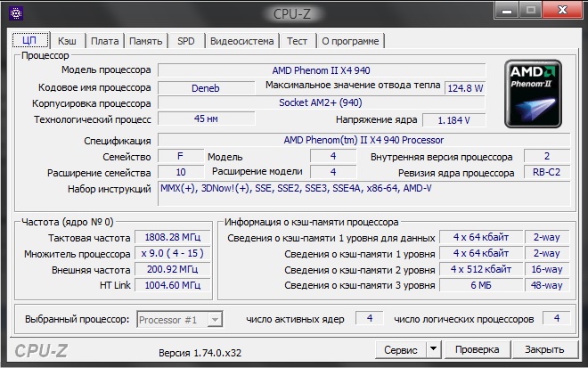The height and width of the screenshot is (368, 588).
Task: Click the AMD Phenom(tm) II X4 940 Processor specification
Action: coord(363,140)
